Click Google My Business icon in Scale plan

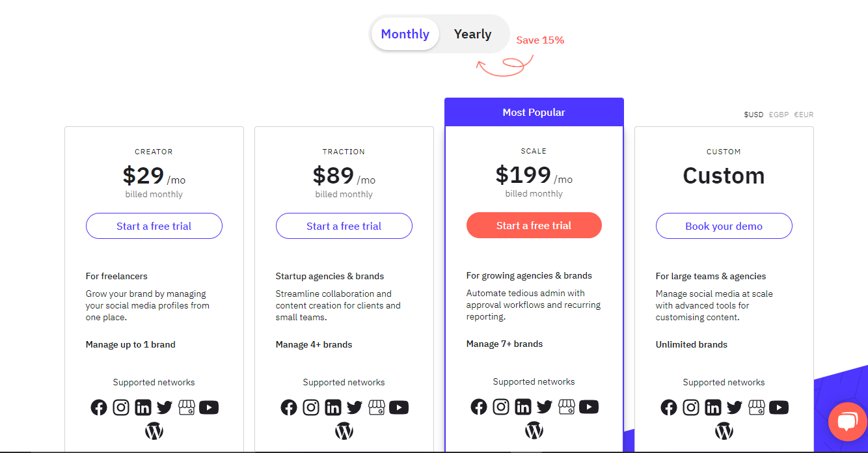(567, 407)
